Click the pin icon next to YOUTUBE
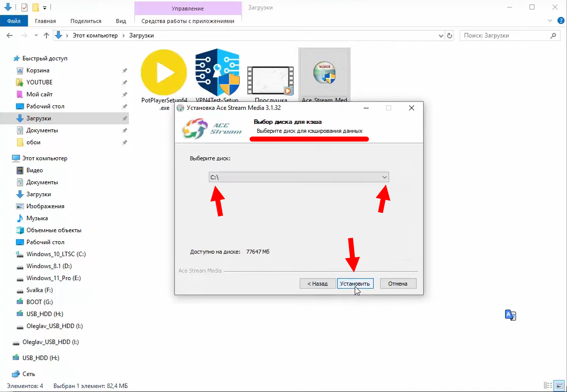Image resolution: width=567 pixels, height=392 pixels. tap(124, 82)
